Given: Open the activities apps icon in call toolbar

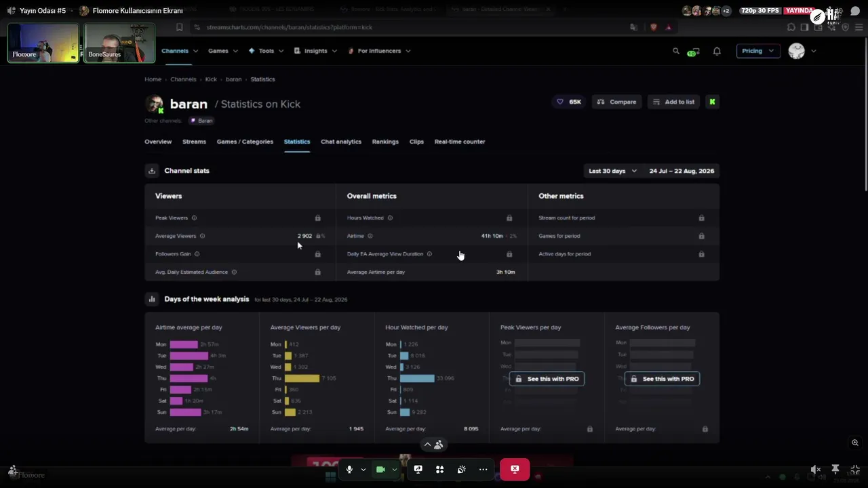Looking at the screenshot, I should (x=439, y=469).
